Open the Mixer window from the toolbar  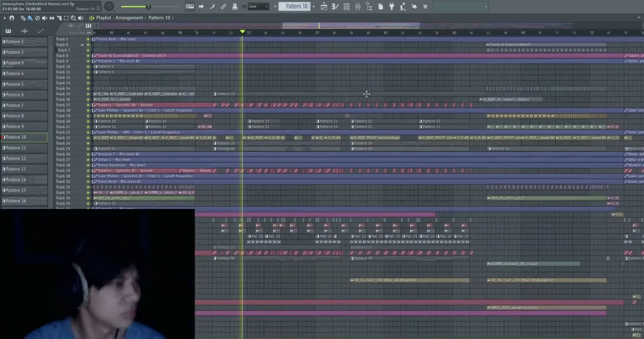tap(358, 7)
